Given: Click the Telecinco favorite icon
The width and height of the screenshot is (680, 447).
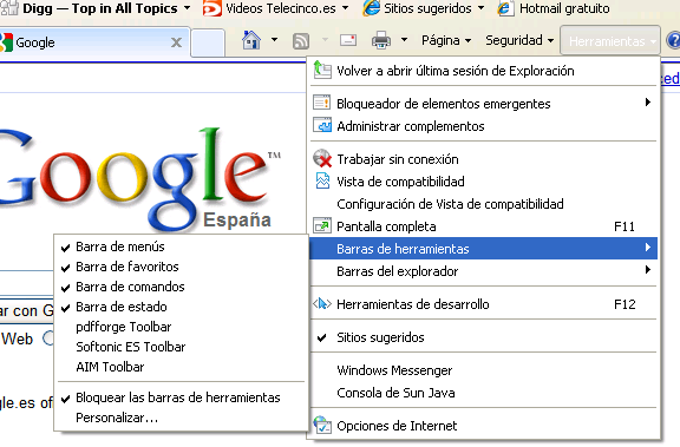Looking at the screenshot, I should pyautogui.click(x=212, y=8).
